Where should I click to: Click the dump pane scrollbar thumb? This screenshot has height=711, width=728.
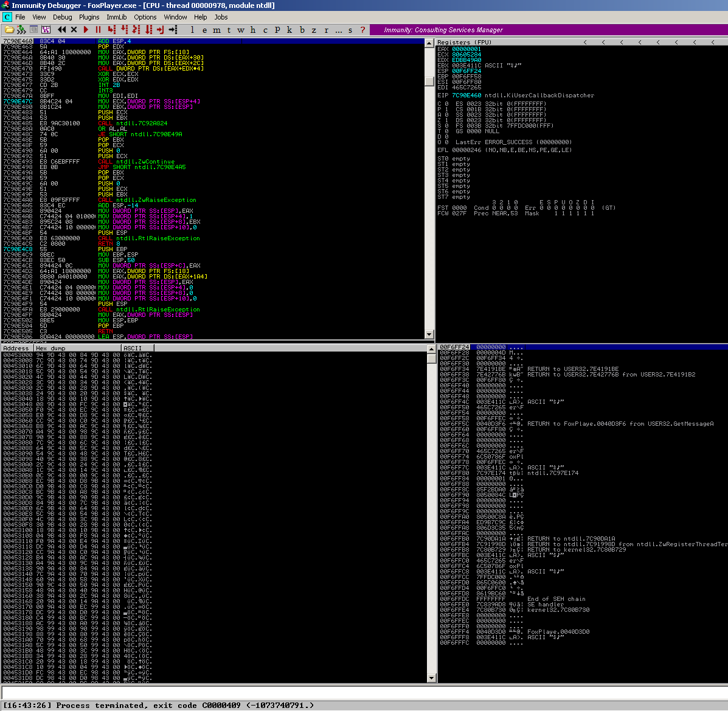click(x=431, y=358)
